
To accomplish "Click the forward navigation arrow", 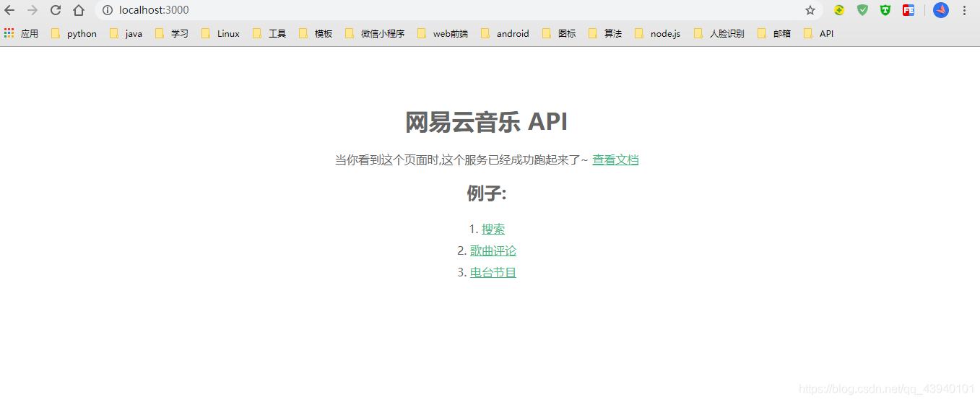I will (x=32, y=10).
